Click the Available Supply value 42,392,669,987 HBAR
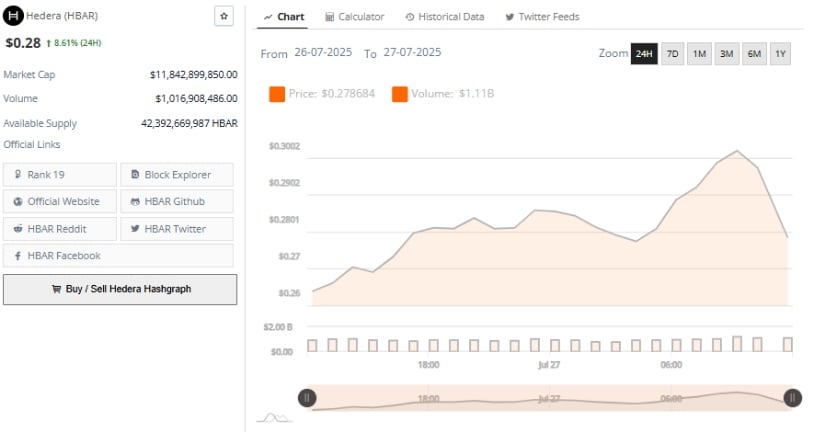The height and width of the screenshot is (432, 825). pyautogui.click(x=189, y=123)
